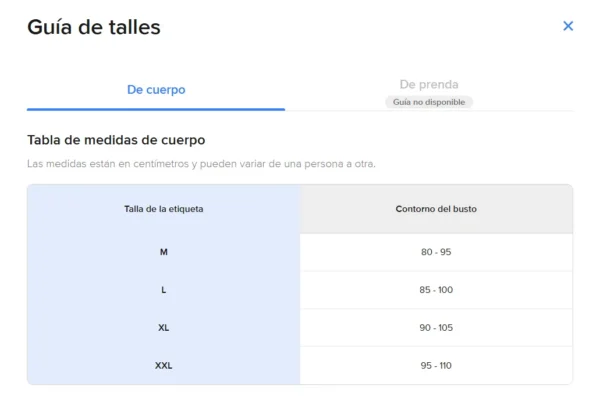Viewport: 600px width, 403px height.
Task: Click the 95 - 110 bust measurement
Action: [x=436, y=366]
